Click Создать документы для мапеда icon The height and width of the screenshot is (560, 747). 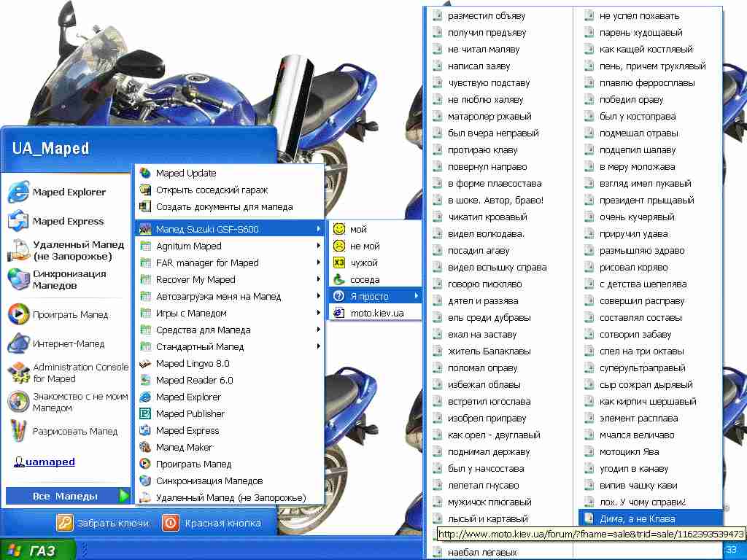(145, 206)
